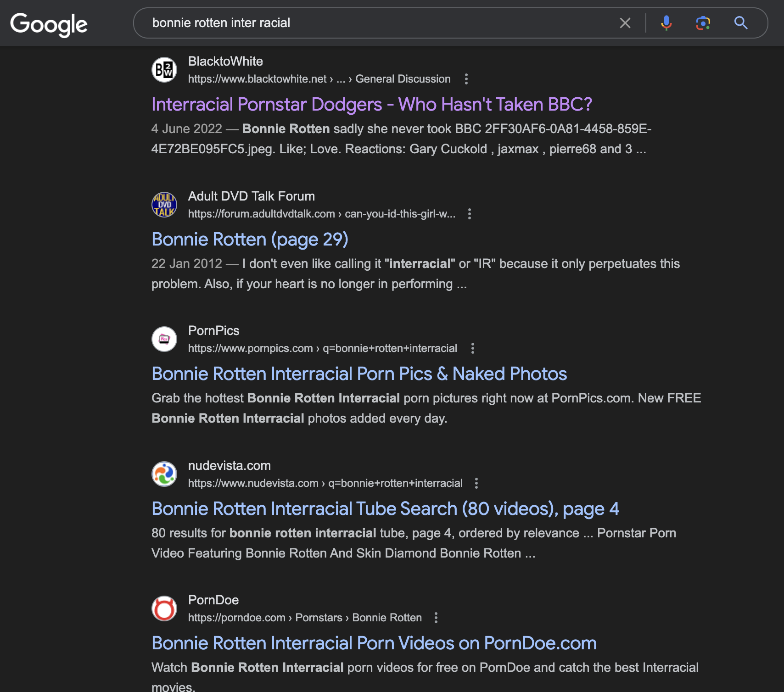This screenshot has width=784, height=692.
Task: Open more options for the PornDoe result
Action: tap(436, 618)
